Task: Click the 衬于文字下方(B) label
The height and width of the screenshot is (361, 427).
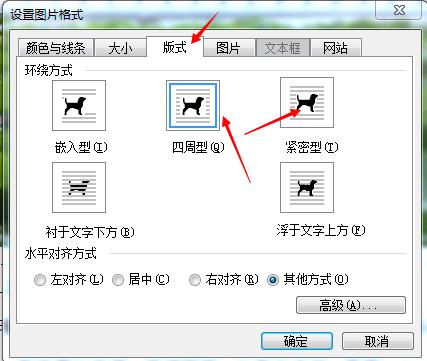Action: pos(90,232)
